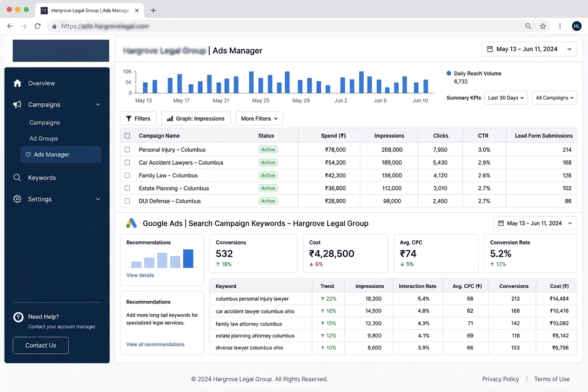The image size is (588, 392).
Task: Click the Daily Reach Volume blue legend dot
Action: click(x=449, y=74)
